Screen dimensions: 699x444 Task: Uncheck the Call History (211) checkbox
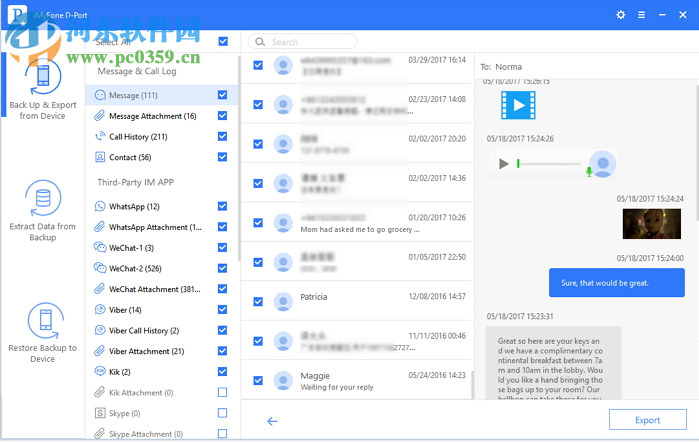coord(222,136)
